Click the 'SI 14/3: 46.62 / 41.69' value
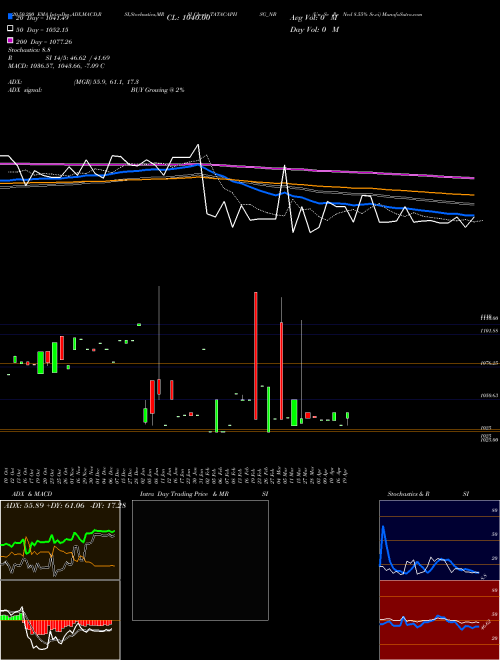 coord(77,58)
